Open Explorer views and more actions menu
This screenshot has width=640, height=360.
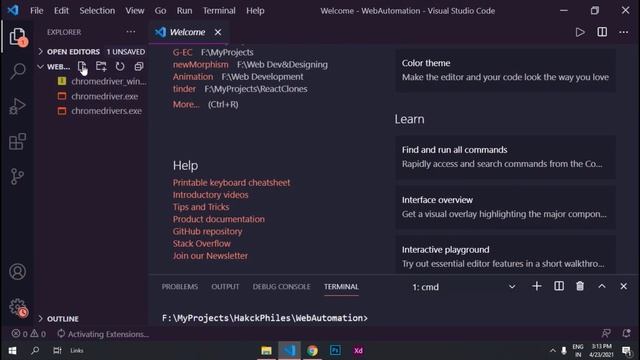(x=131, y=32)
